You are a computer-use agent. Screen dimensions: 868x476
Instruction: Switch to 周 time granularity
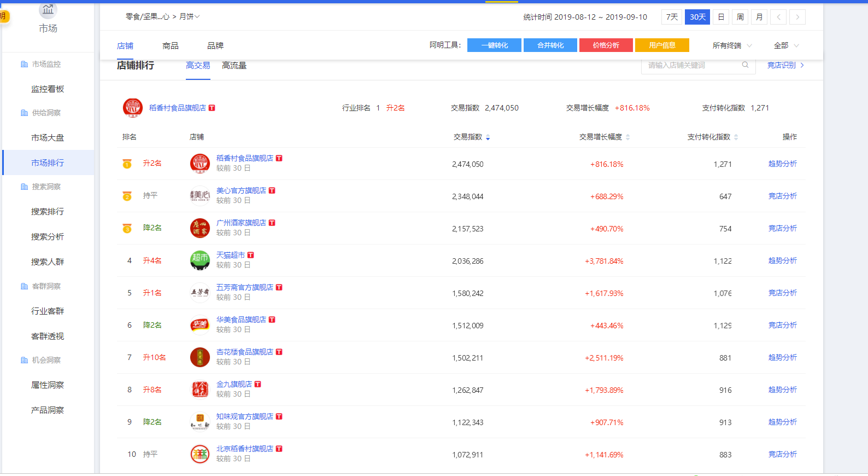pyautogui.click(x=740, y=17)
